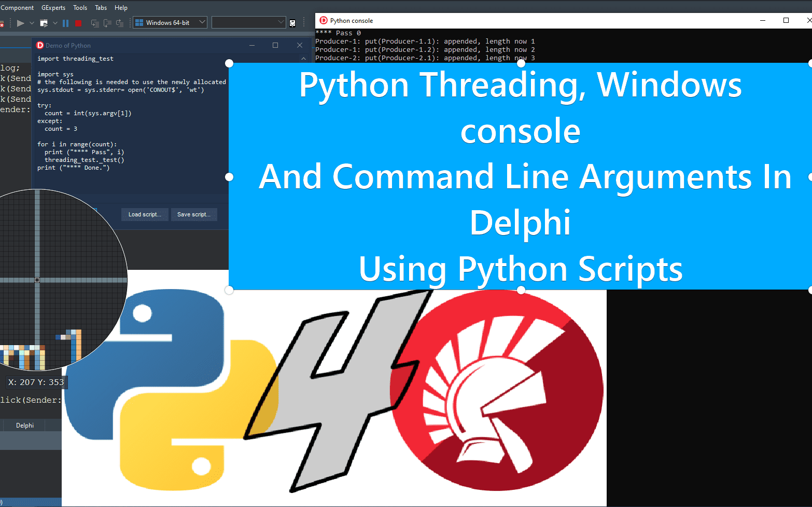Click the Save script... button
This screenshot has height=507, width=812.
coord(194,214)
